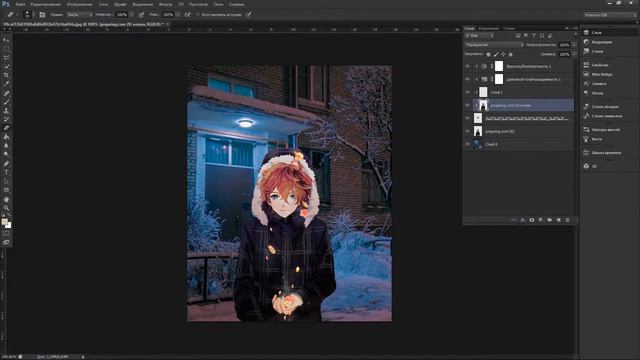Open the brush panel toggle in options bar
Screen dimensions: 640x360
pos(42,15)
